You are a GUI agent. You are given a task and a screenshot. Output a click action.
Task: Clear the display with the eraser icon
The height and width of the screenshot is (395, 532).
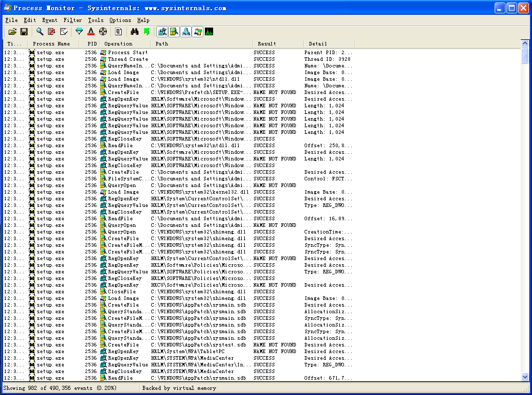[x=63, y=32]
